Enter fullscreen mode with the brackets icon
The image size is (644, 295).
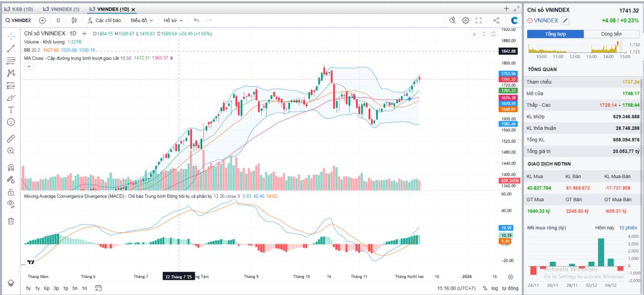pyautogui.click(x=479, y=20)
